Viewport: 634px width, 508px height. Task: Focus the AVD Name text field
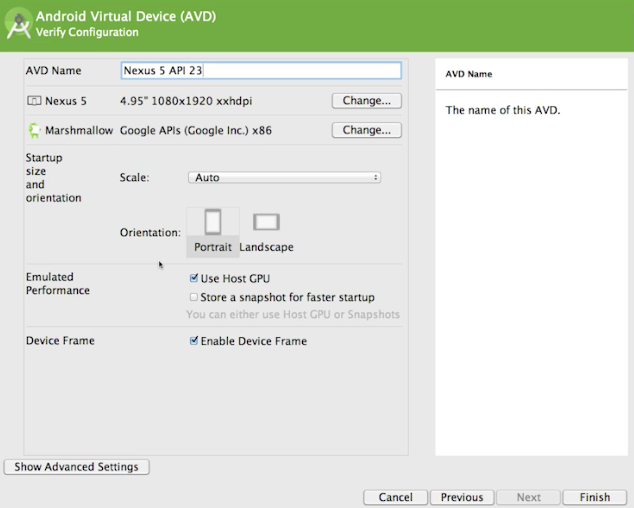pos(261,70)
